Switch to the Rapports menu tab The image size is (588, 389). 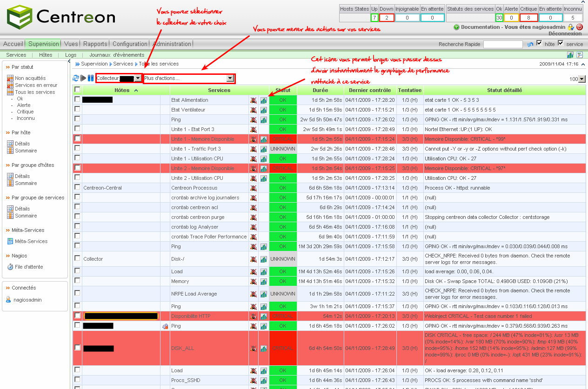click(x=95, y=44)
